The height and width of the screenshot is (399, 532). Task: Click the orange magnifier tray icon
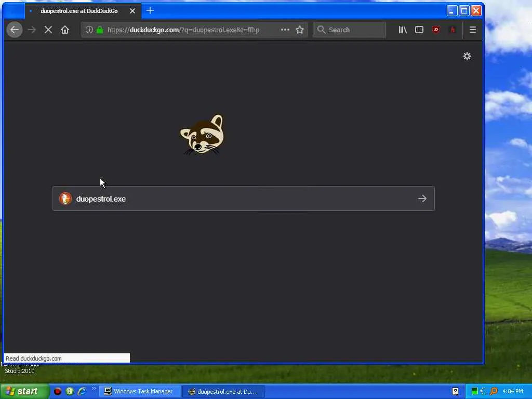[494, 391]
